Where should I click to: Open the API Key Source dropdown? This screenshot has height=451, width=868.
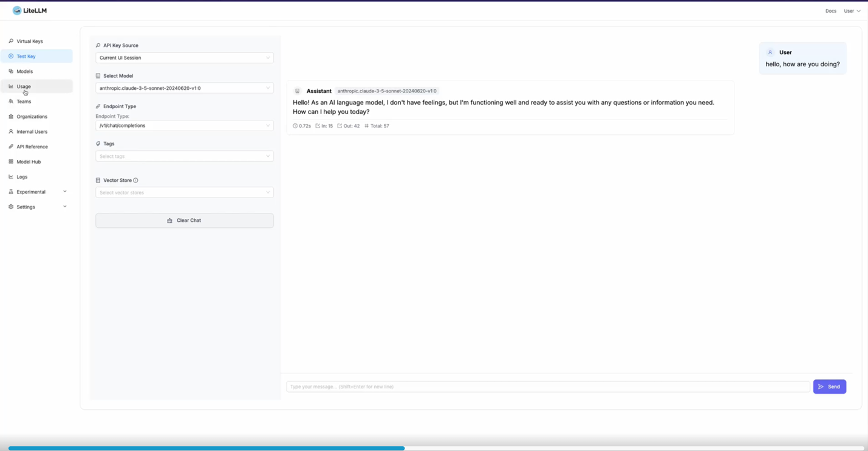point(184,57)
